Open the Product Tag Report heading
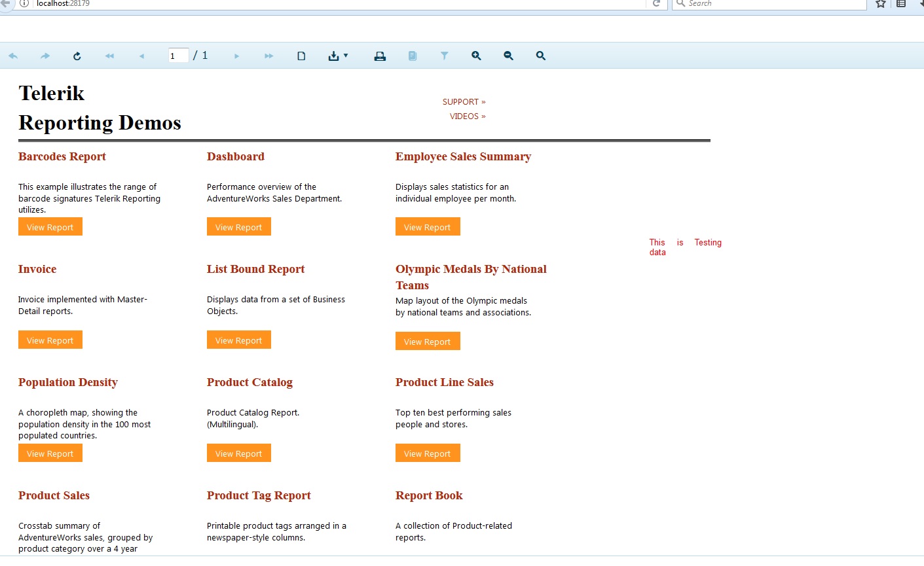Screen dimensions: 924x566 pos(259,496)
